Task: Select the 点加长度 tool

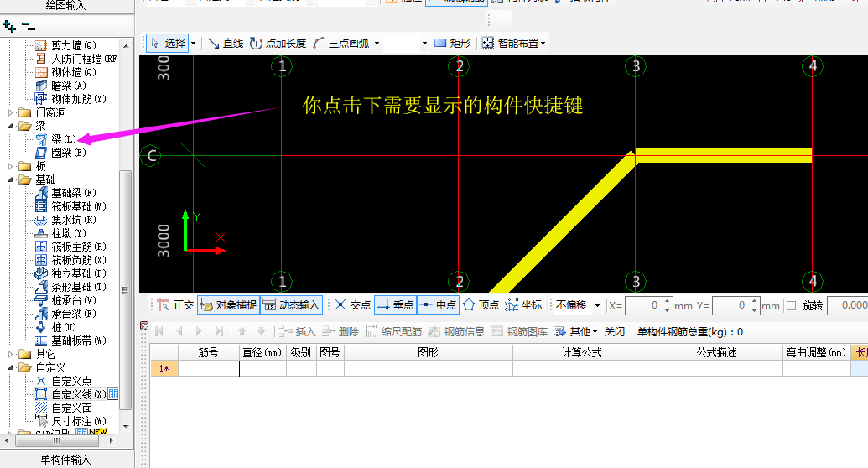Action: [x=278, y=44]
